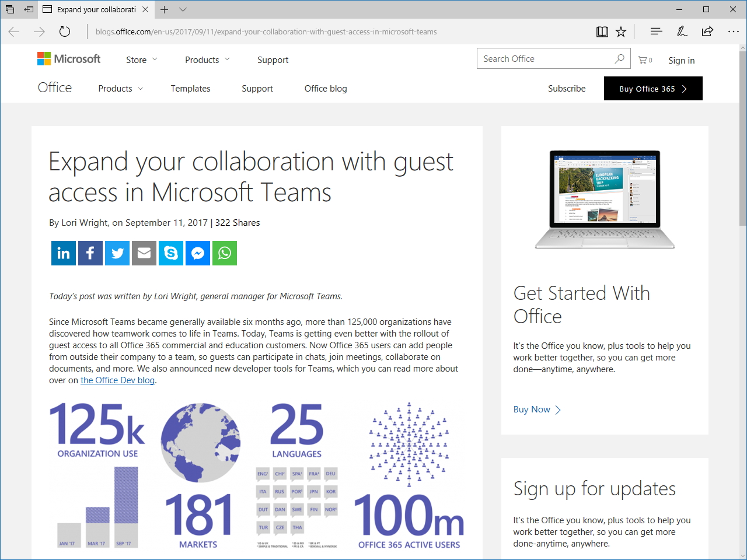This screenshot has width=747, height=560.
Task: Share the post on WhatsApp
Action: tap(224, 253)
